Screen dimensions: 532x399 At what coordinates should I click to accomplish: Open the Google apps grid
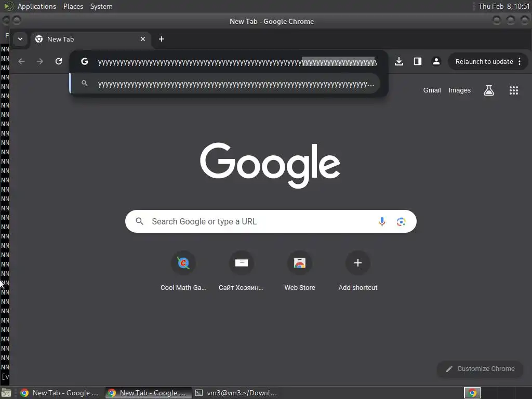click(514, 90)
